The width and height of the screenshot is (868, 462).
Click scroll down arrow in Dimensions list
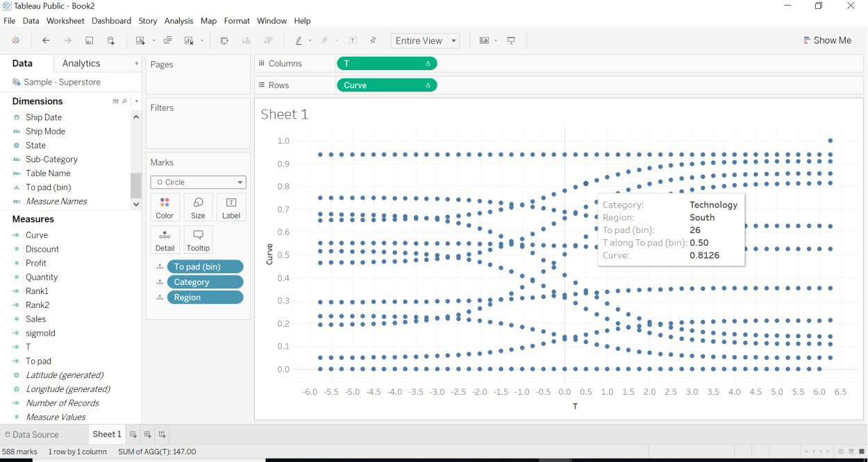pyautogui.click(x=136, y=204)
